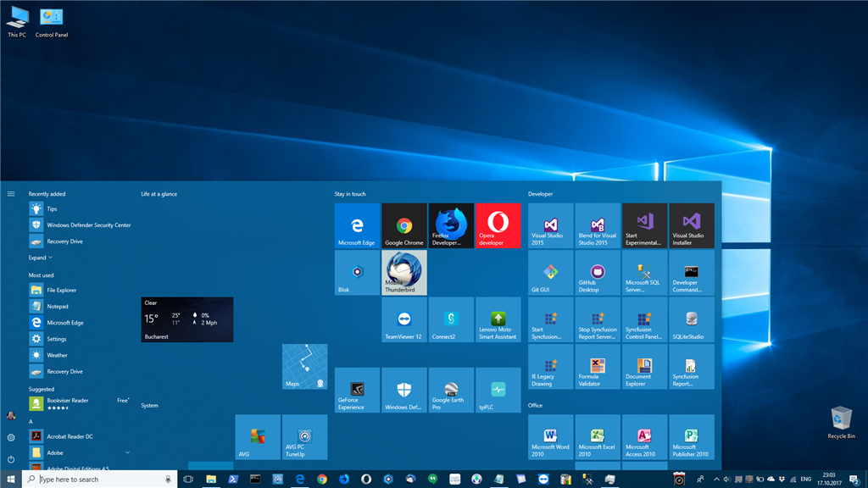This screenshot has height=488, width=868.
Task: Open the TeamViewer 12 tile
Action: pyautogui.click(x=404, y=319)
